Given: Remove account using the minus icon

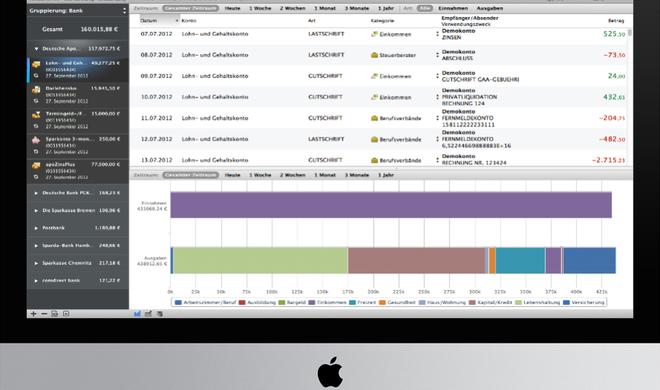Looking at the screenshot, I should click(44, 314).
